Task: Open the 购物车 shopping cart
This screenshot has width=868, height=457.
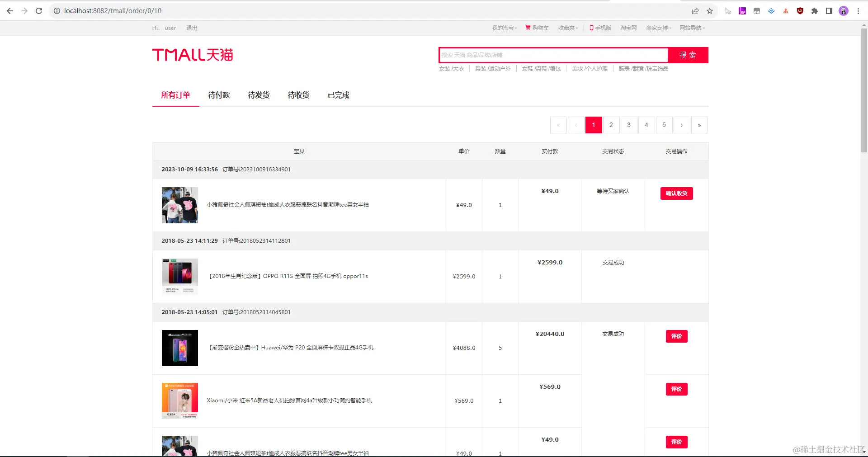Action: [537, 28]
